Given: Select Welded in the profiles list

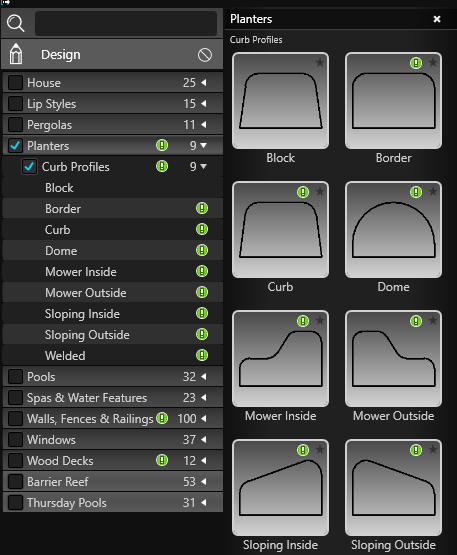Looking at the screenshot, I should [x=113, y=355].
